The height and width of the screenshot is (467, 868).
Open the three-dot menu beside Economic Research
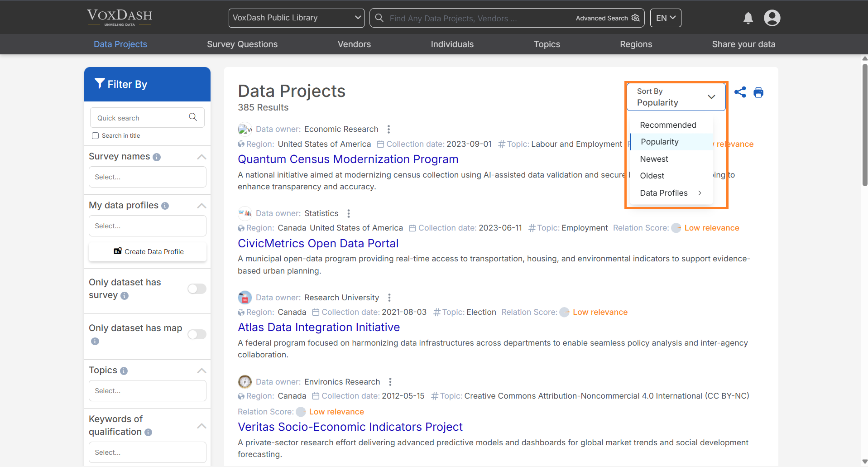tap(389, 129)
